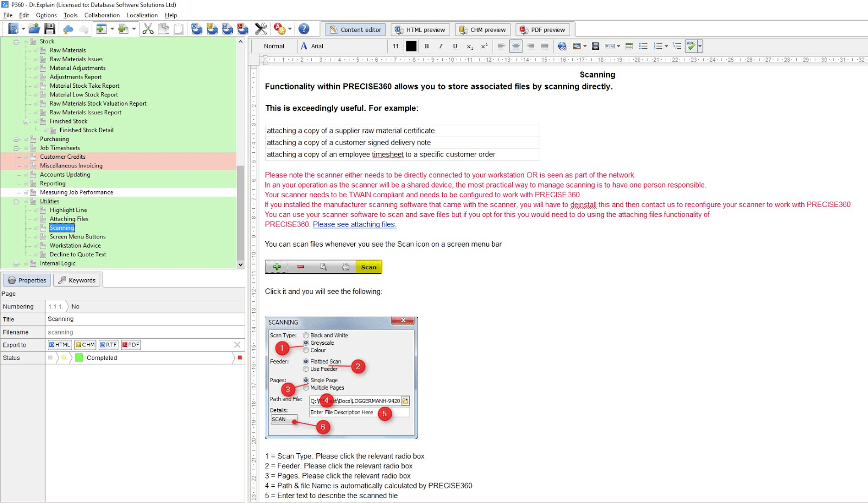Align text right
The height and width of the screenshot is (503, 868).
click(530, 47)
